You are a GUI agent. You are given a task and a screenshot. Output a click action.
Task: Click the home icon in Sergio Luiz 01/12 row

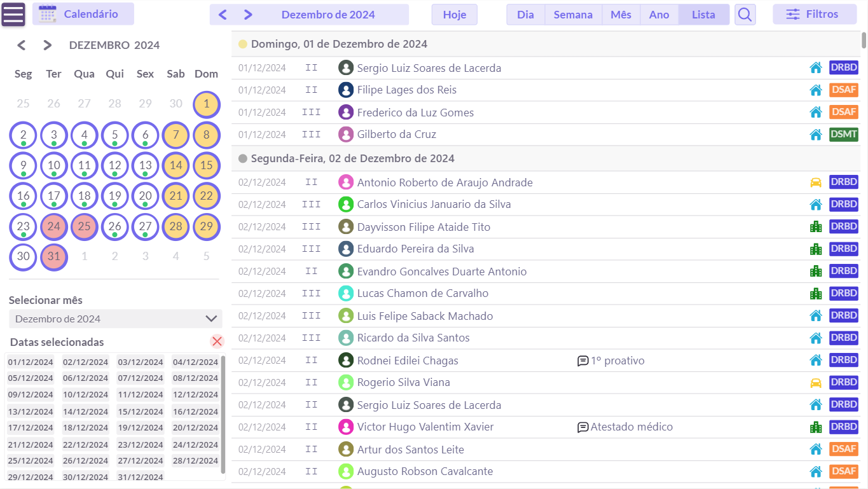816,68
